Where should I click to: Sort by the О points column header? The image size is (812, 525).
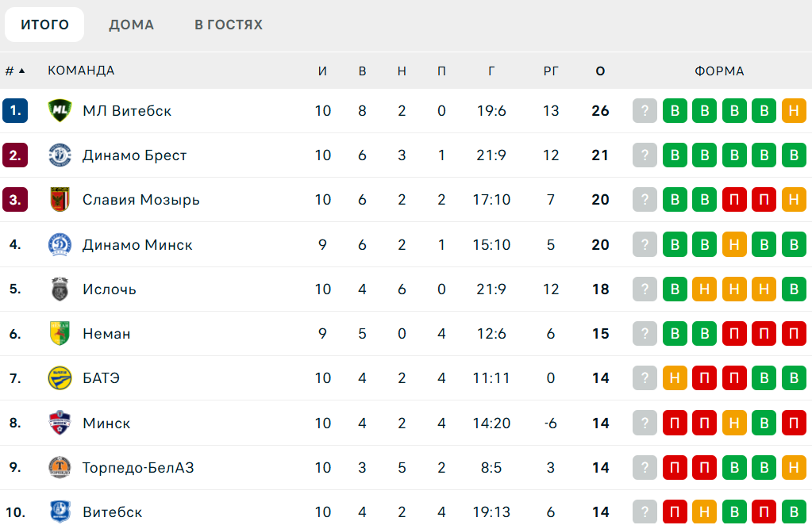tap(600, 71)
